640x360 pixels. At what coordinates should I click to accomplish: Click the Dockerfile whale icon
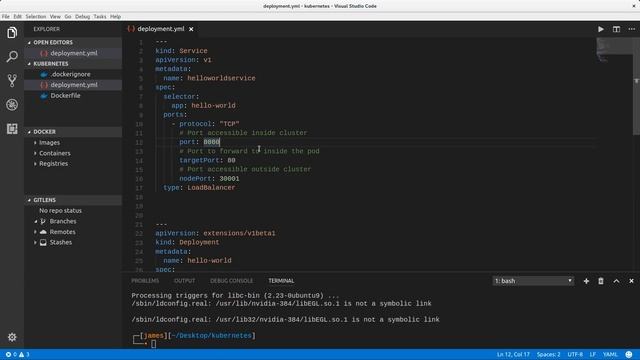pos(44,96)
